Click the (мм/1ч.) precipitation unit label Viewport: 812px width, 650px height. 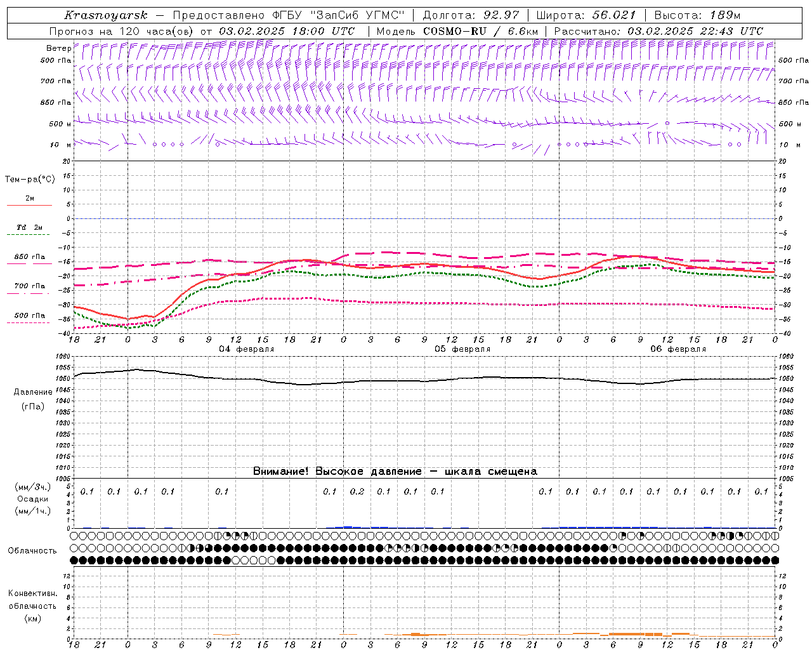click(x=32, y=511)
